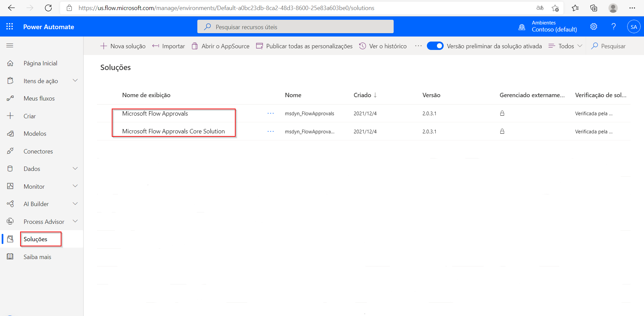Open more actions for Microsoft Flow Approvals
The height and width of the screenshot is (316, 644).
point(270,113)
